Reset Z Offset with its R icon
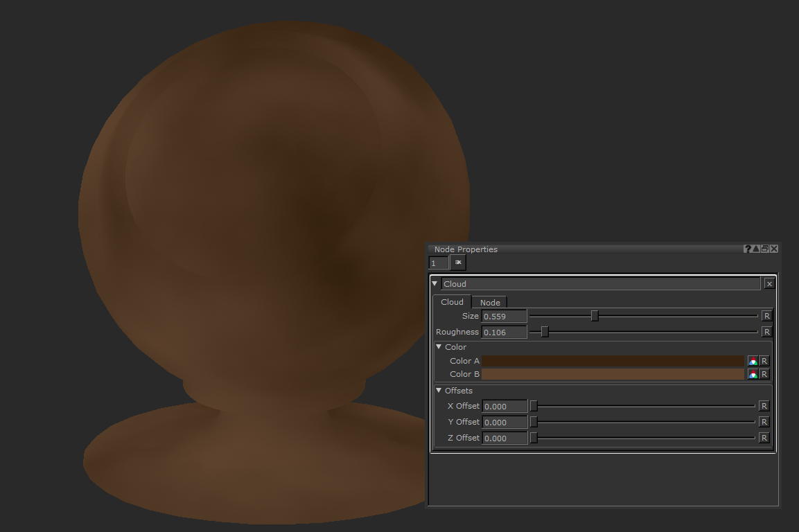The height and width of the screenshot is (532, 799). coord(765,438)
